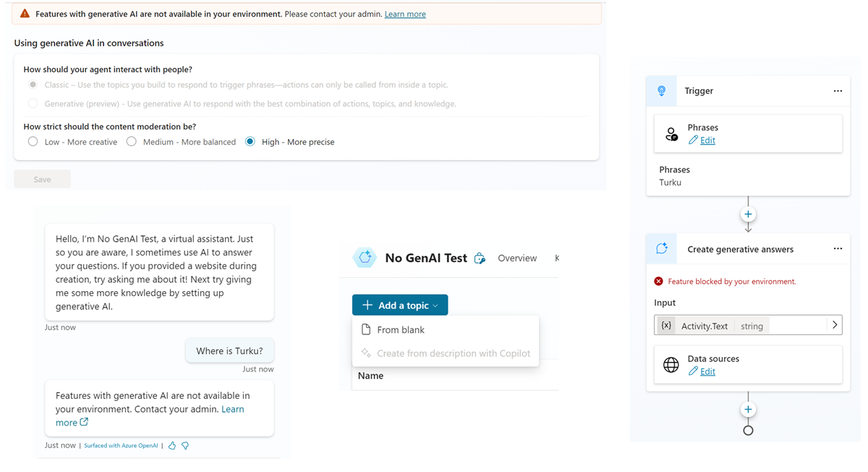Click Edit link under Phrases
Image resolution: width=868 pixels, height=472 pixels.
[707, 140]
